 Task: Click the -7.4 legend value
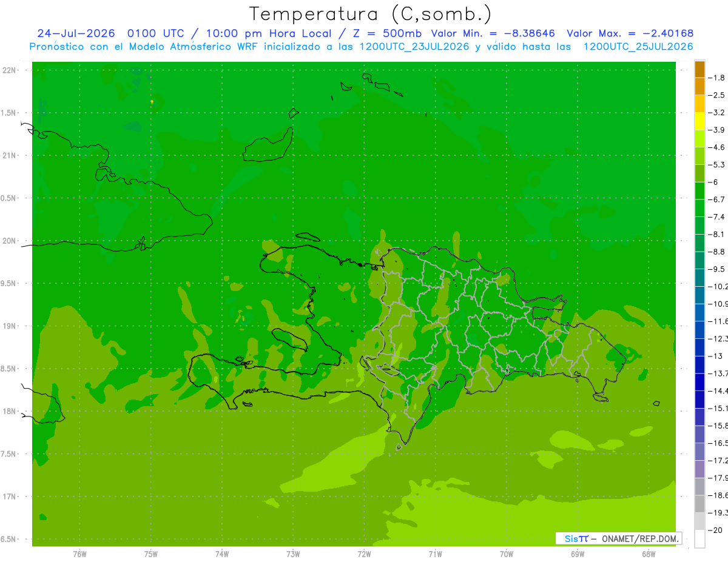tap(716, 216)
